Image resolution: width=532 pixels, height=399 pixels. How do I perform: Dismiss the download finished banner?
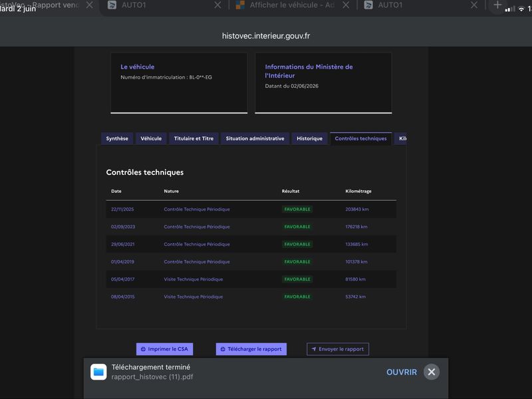point(431,372)
